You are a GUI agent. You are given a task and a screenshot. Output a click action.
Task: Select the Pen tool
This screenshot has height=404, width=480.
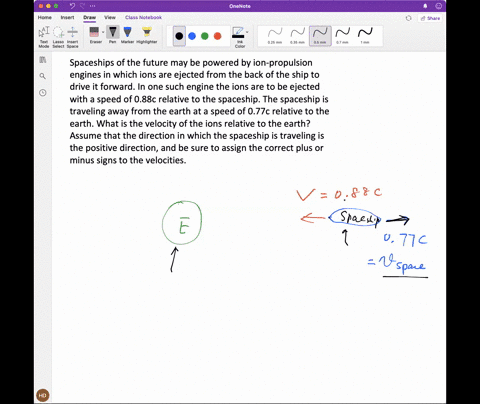(113, 35)
